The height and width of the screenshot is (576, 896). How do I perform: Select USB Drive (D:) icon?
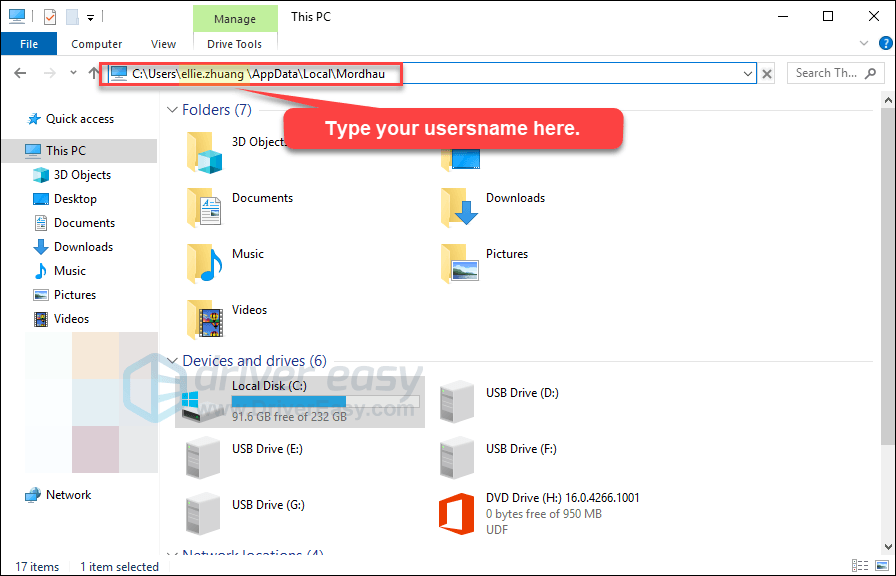(457, 402)
